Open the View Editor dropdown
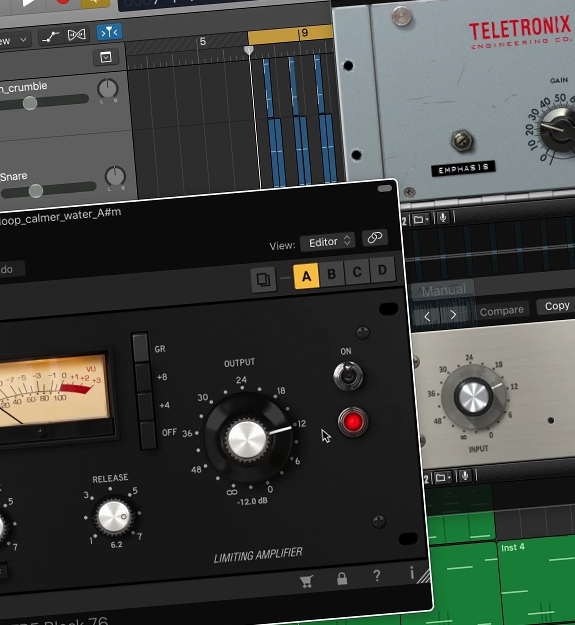Screen dimensions: 575x625 click(328, 242)
